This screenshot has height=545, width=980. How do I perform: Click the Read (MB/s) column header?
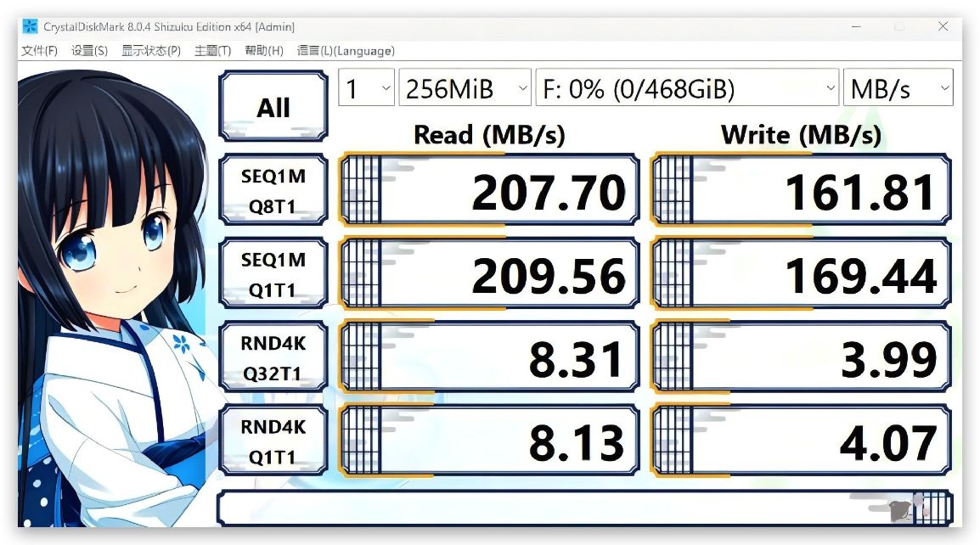point(489,134)
